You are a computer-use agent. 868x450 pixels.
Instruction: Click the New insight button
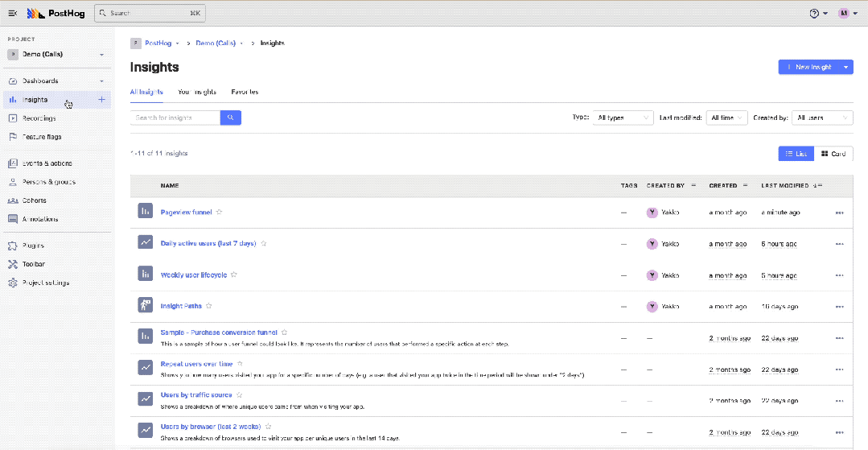tap(808, 67)
